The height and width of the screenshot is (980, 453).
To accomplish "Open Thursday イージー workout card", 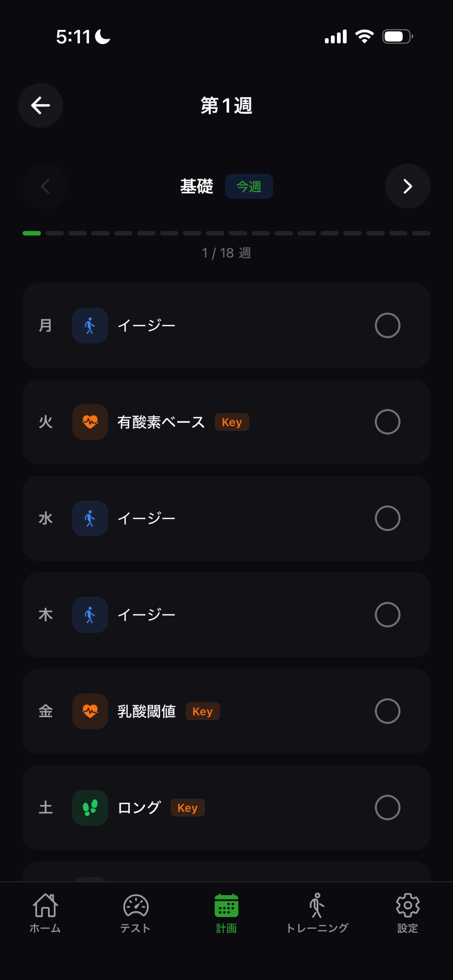I will [226, 614].
